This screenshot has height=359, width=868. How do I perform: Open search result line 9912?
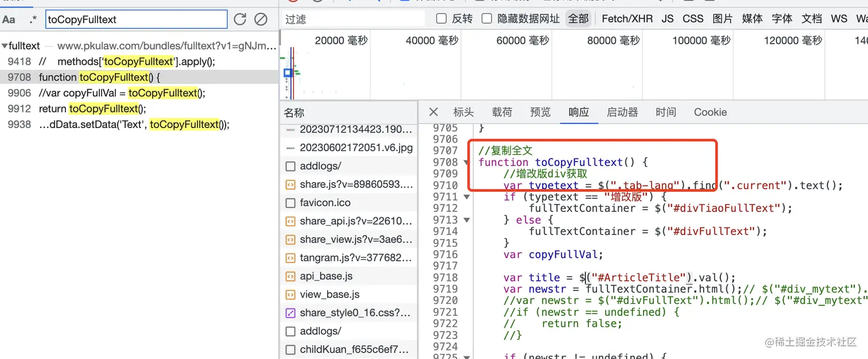(139, 109)
